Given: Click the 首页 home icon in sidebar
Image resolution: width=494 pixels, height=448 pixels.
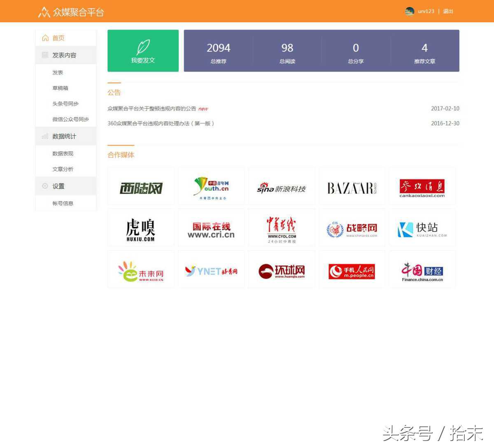Looking at the screenshot, I should (45, 37).
